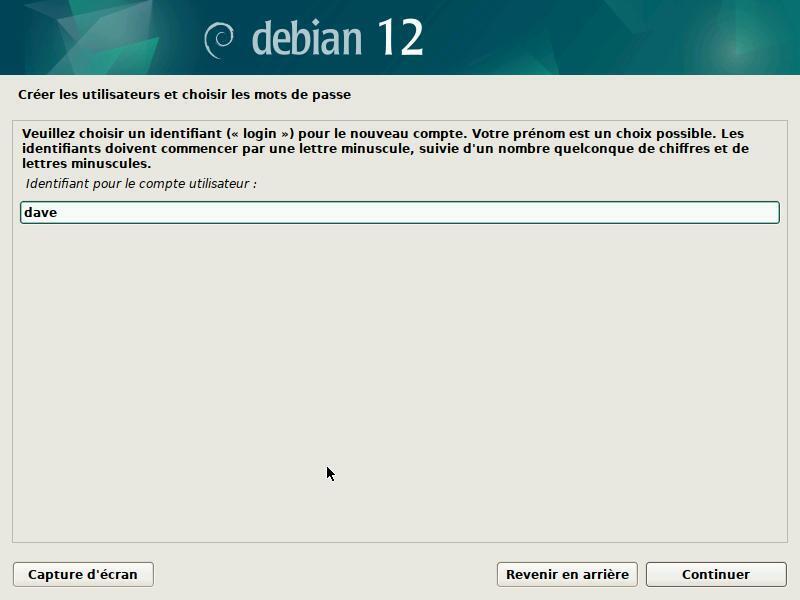Activate the Continuer button at bottom right
Viewport: 800px width, 600px height.
(x=714, y=574)
